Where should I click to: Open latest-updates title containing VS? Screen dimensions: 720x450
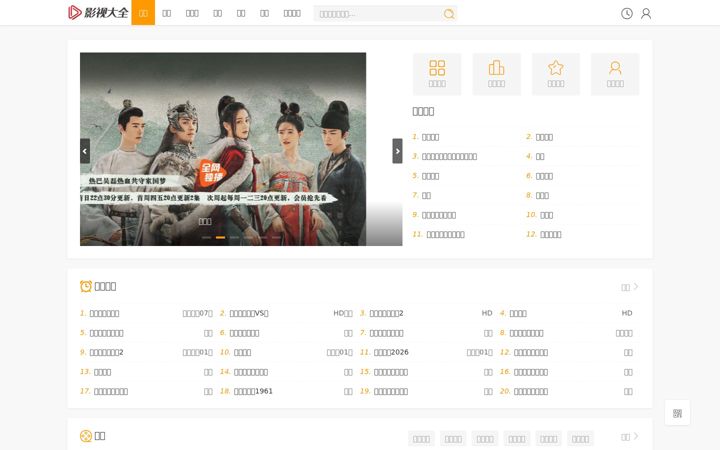pos(249,314)
